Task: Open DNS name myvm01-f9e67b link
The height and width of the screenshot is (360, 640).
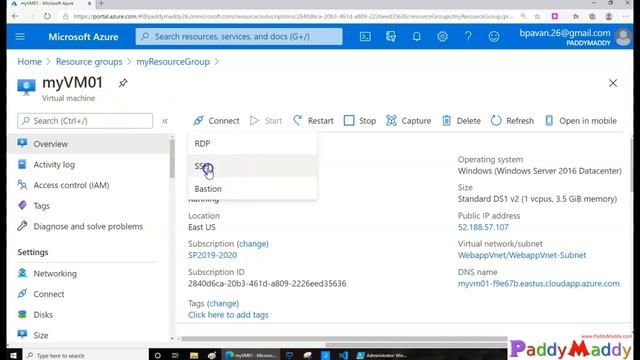Action: click(538, 283)
